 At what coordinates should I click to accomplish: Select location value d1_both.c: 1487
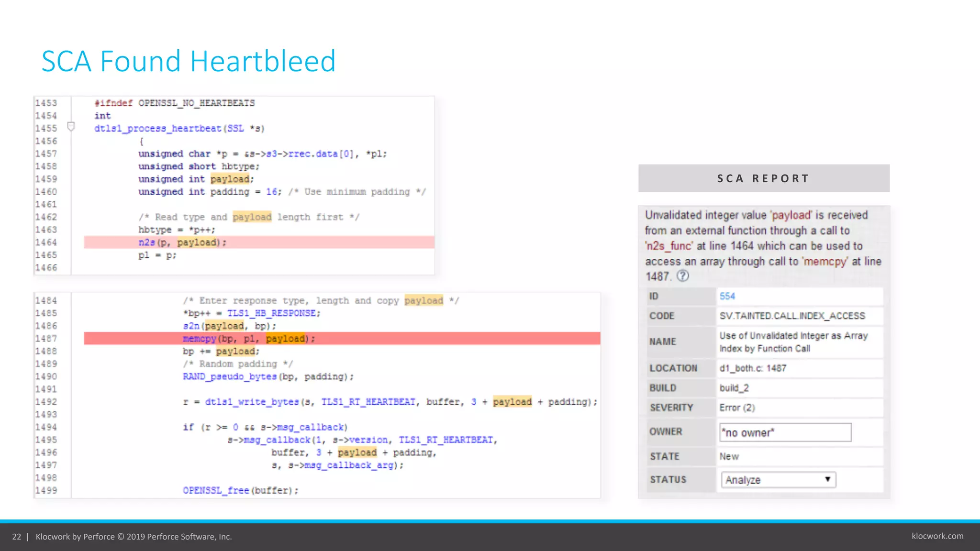(x=753, y=368)
